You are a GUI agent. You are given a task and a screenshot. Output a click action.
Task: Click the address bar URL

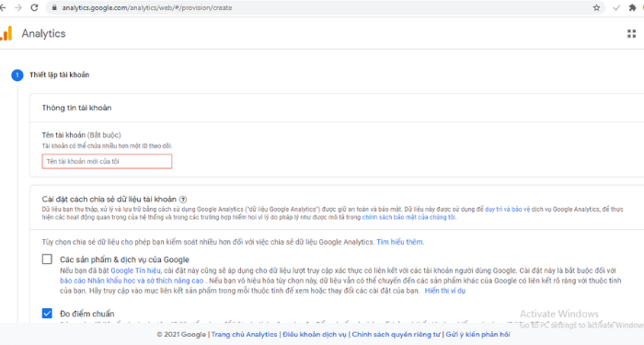click(x=147, y=7)
